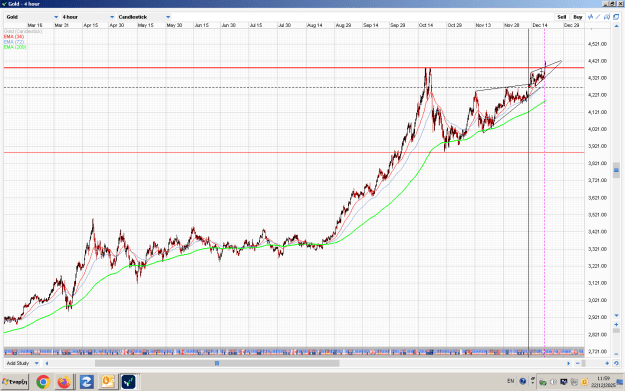Click the Buy button
This screenshot has height=391, width=625.
click(578, 17)
